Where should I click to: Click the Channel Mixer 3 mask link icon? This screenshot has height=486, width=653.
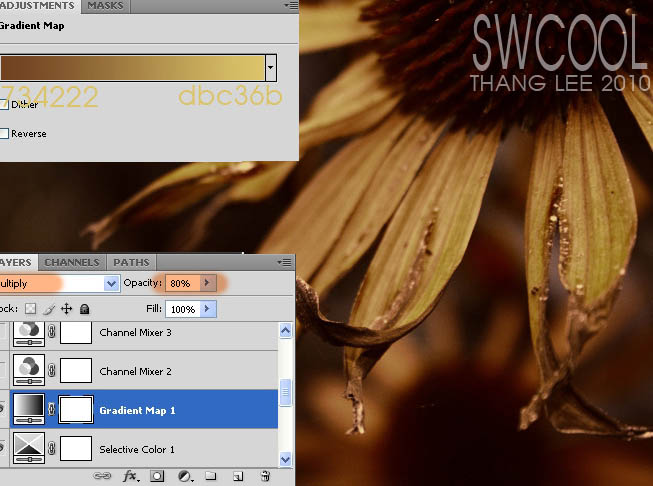[52, 332]
